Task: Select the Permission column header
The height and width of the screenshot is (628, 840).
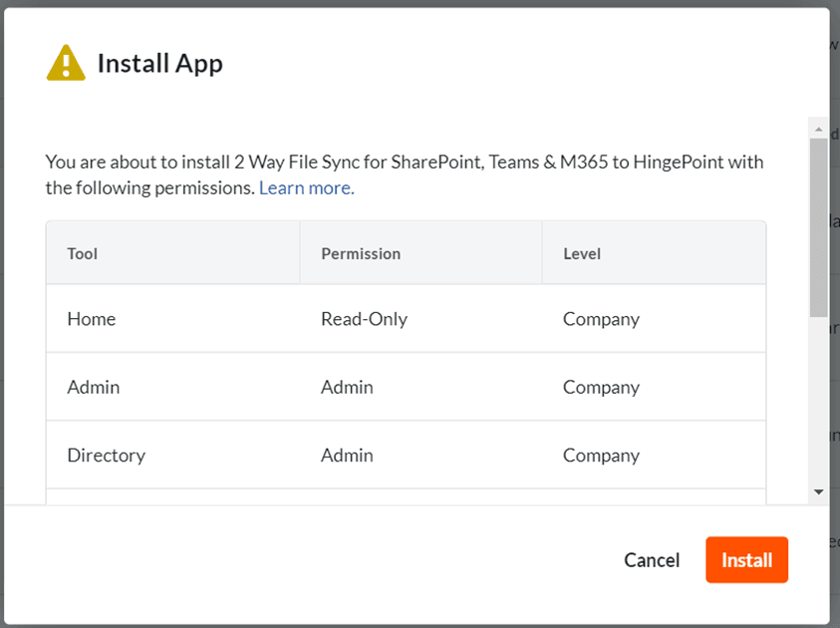Action: coord(361,253)
